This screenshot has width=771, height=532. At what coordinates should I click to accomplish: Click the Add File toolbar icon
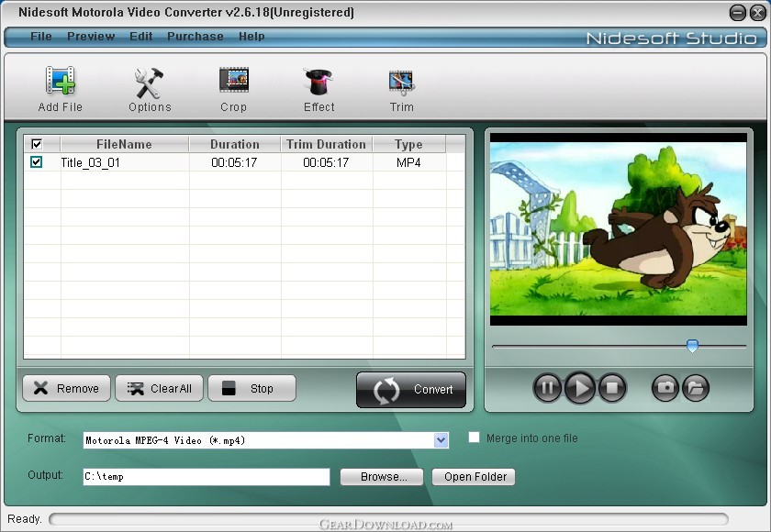pos(61,81)
